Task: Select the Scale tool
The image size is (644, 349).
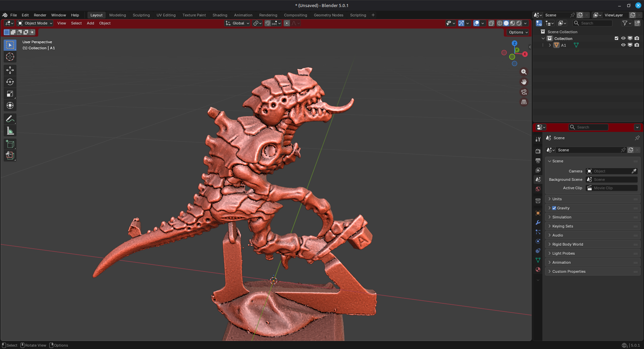Action: tap(10, 94)
